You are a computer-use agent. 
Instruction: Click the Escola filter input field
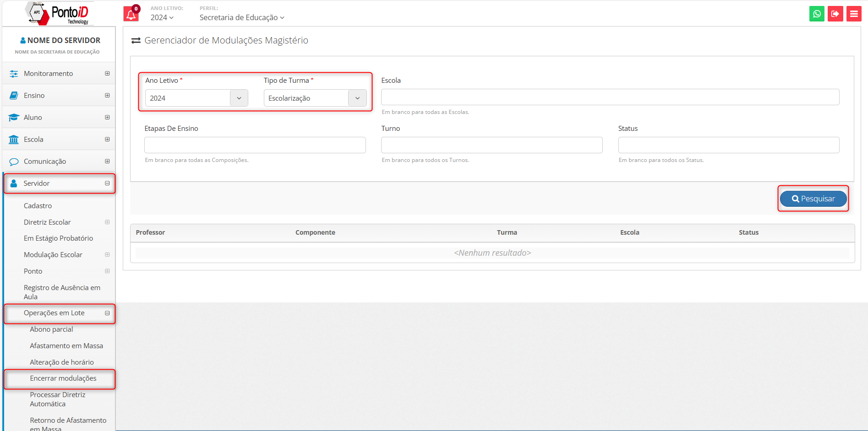[610, 97]
